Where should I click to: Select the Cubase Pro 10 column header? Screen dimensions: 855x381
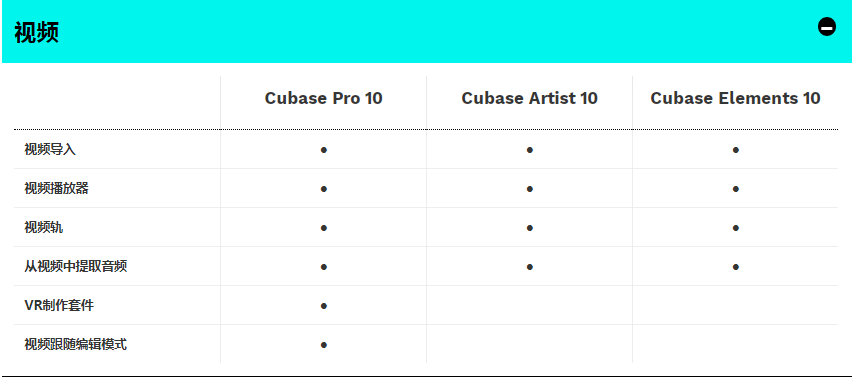pos(323,98)
